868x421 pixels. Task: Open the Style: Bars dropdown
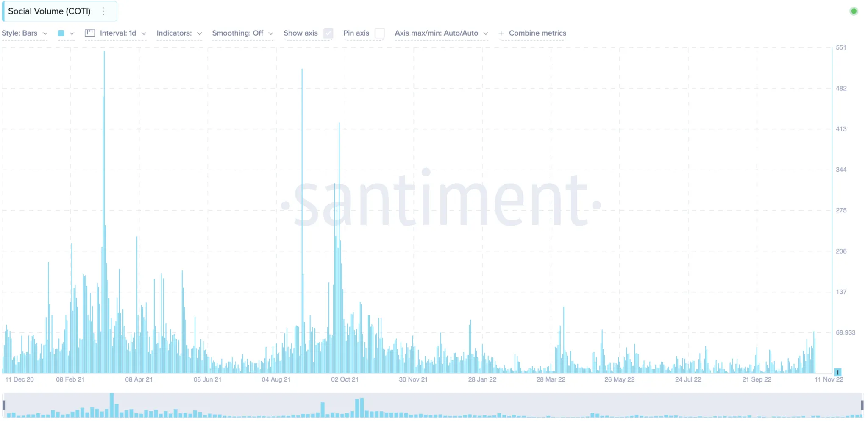click(25, 33)
